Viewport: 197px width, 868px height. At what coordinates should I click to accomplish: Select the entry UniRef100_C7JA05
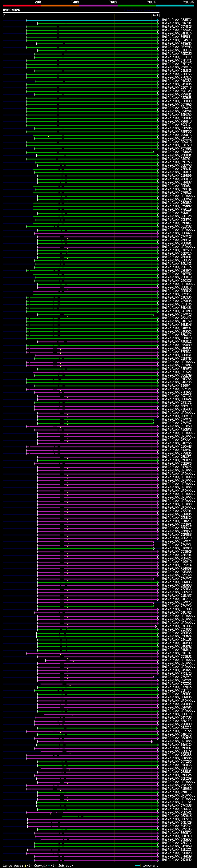tap(177, 152)
